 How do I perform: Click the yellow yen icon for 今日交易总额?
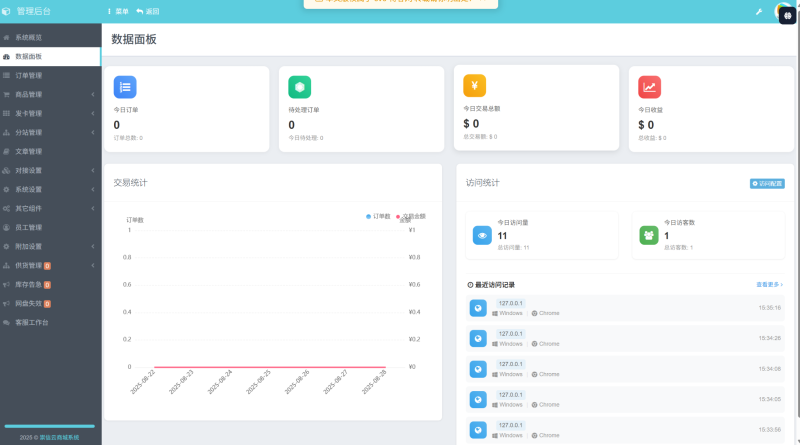click(475, 86)
